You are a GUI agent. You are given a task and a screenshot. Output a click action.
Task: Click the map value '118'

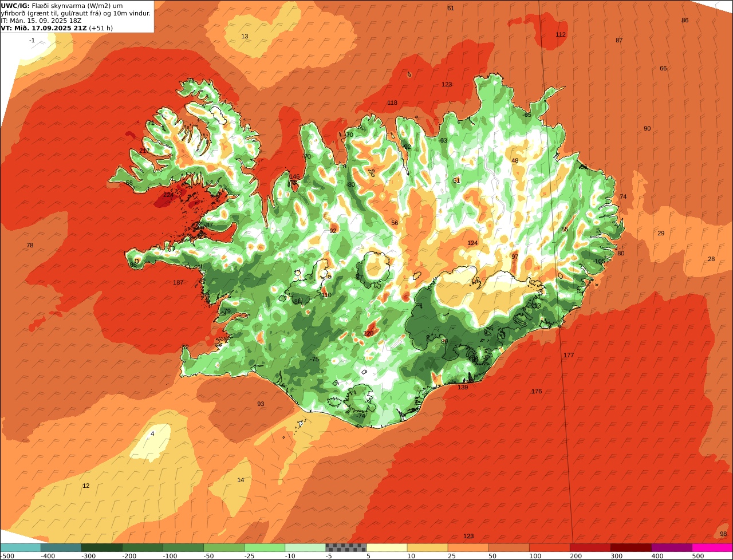coord(392,103)
